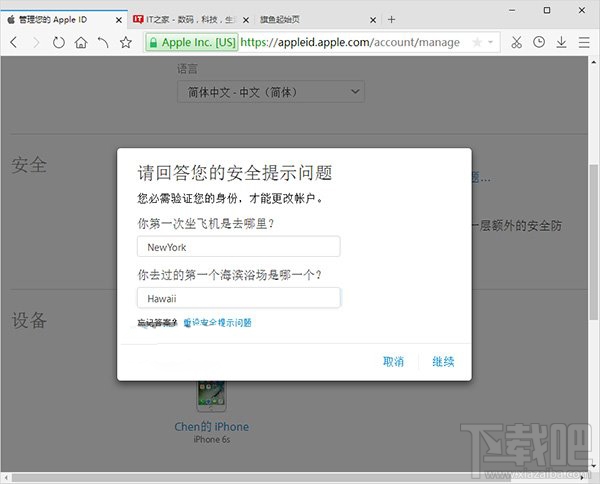Click the NewYork answer input field
600x484 pixels.
tap(239, 247)
